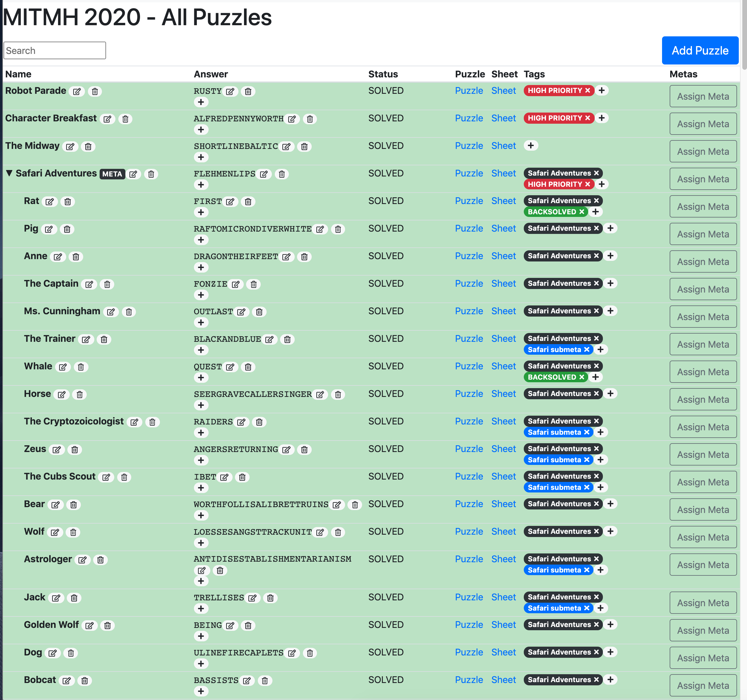Remove the HIGH PRIORITY tag from Robot Parade
747x700 pixels.
(x=588, y=90)
